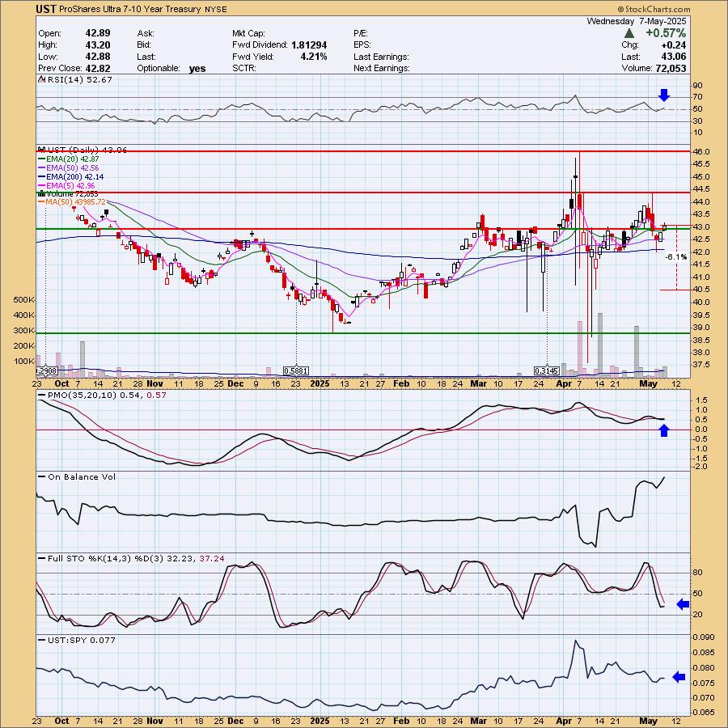Click the PMO(35,20,10) indicator label
Image resolution: width=728 pixels, height=728 pixels.
tap(83, 395)
